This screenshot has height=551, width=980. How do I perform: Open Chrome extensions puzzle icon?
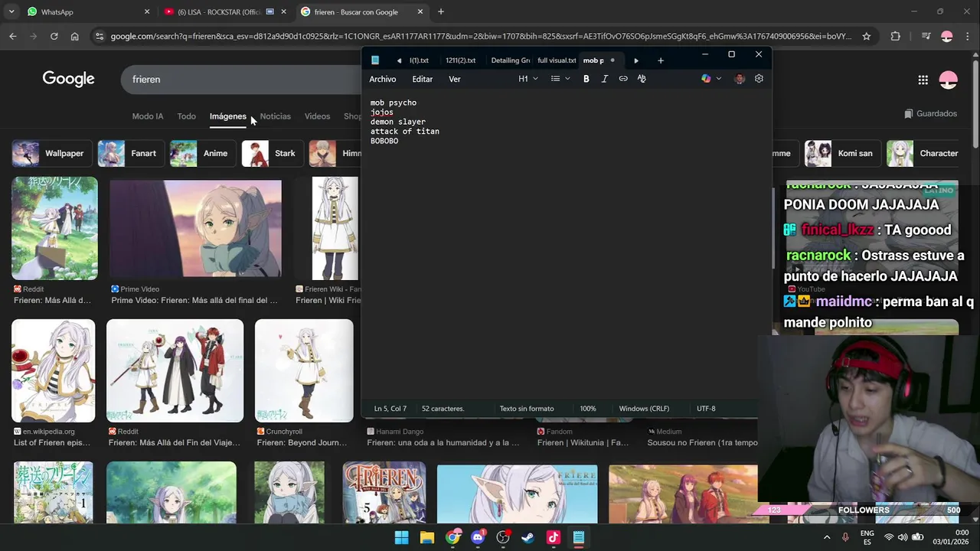895,36
